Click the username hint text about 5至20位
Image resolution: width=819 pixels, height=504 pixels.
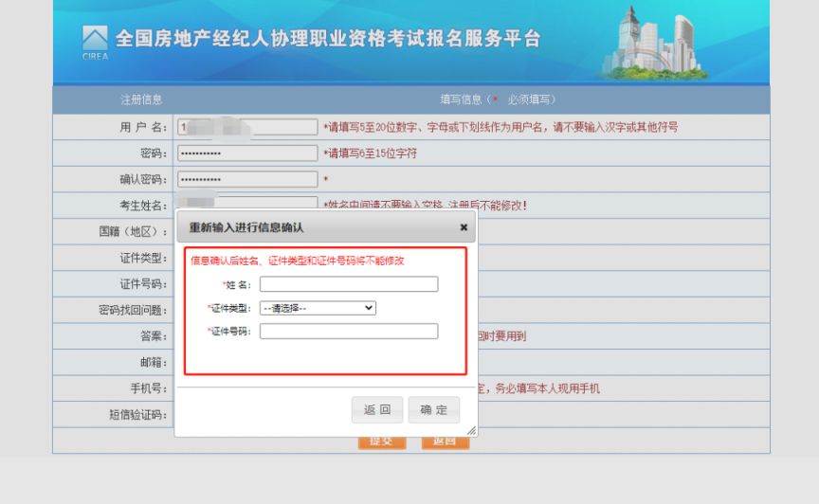[x=500, y=127]
